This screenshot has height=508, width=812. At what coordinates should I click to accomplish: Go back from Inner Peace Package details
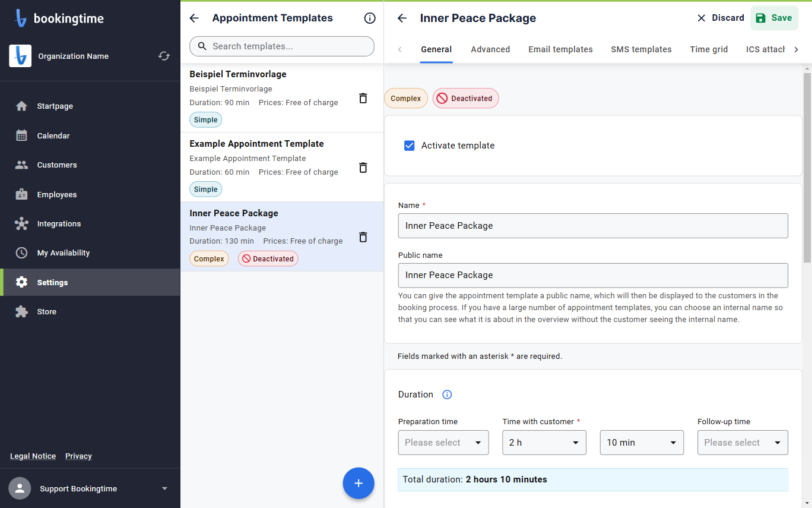tap(402, 18)
